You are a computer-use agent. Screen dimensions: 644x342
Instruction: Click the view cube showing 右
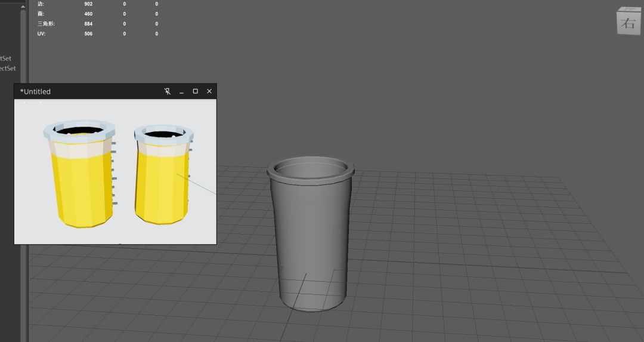coord(628,21)
